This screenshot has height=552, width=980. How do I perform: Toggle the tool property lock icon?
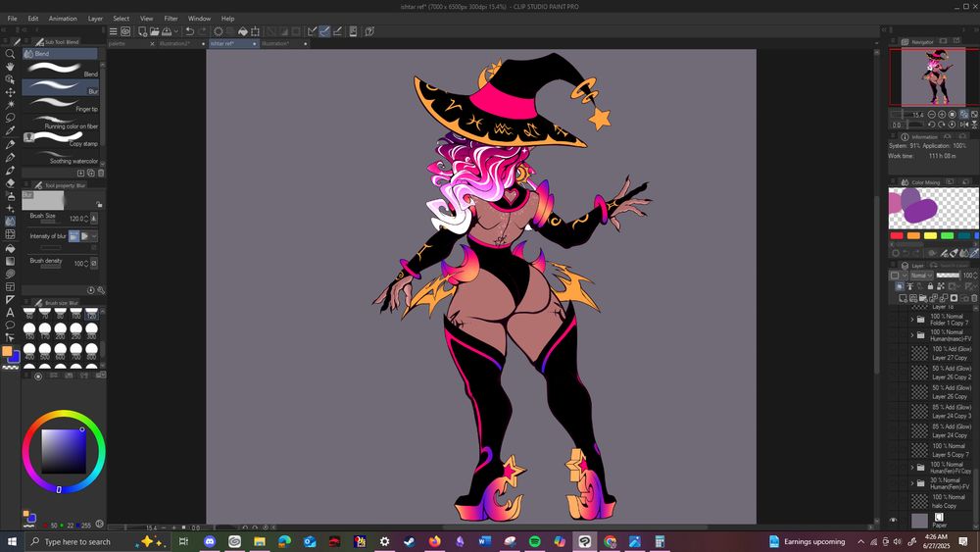point(99,204)
